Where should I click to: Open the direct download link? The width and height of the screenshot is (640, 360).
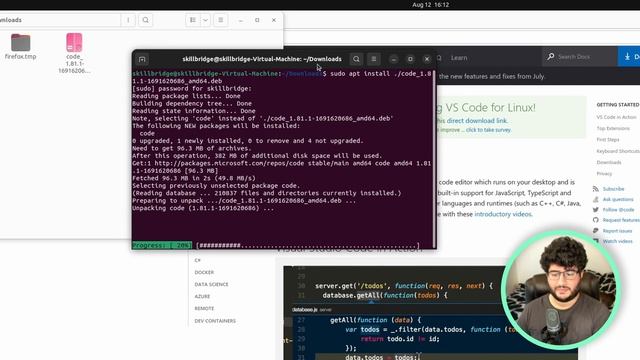[477, 121]
